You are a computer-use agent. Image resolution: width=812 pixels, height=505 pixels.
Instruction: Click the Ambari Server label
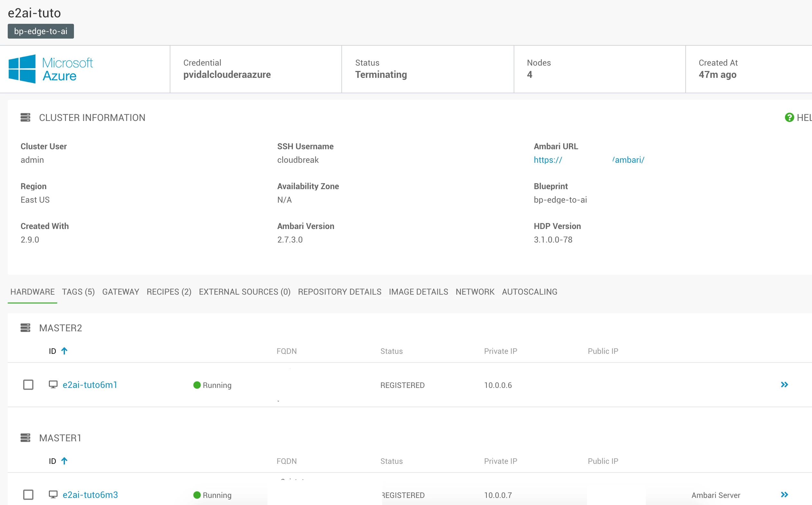716,495
